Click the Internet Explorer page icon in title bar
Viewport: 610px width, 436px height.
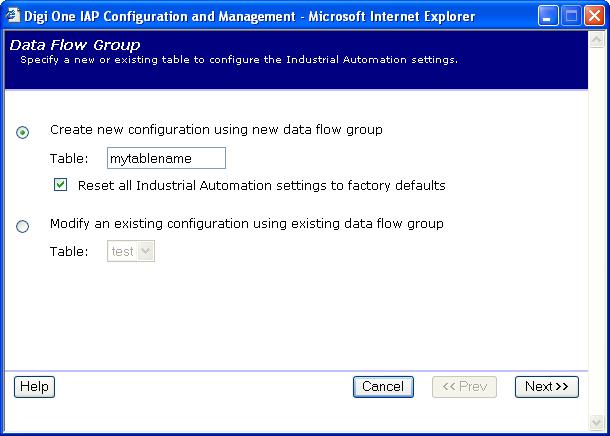pyautogui.click(x=14, y=16)
